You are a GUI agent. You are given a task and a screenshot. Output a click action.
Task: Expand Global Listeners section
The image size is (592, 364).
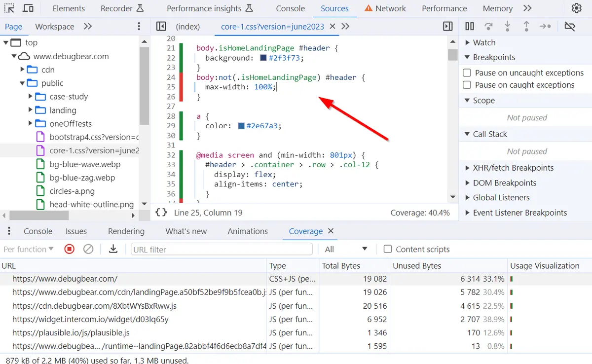tap(467, 198)
